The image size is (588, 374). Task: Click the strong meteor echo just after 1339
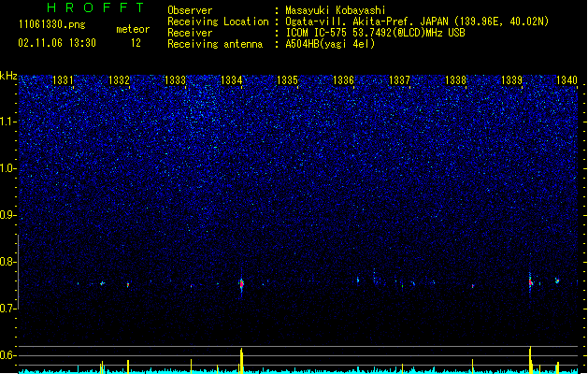[531, 282]
